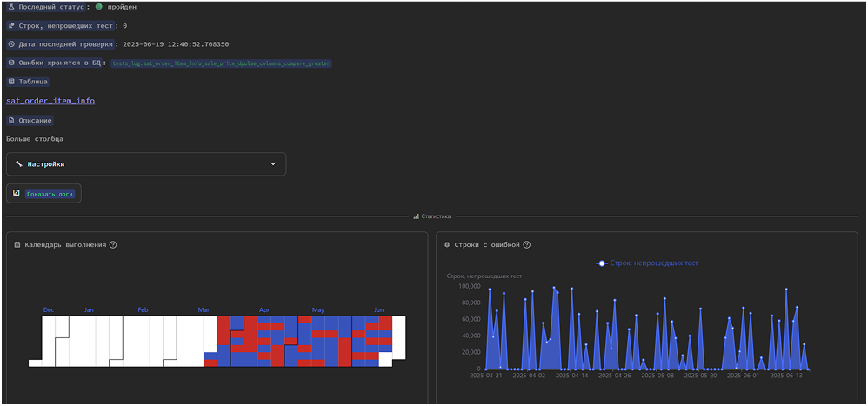Screen dimensions: 868x406
Task: Expand the Настройки settings panel
Action: point(146,164)
